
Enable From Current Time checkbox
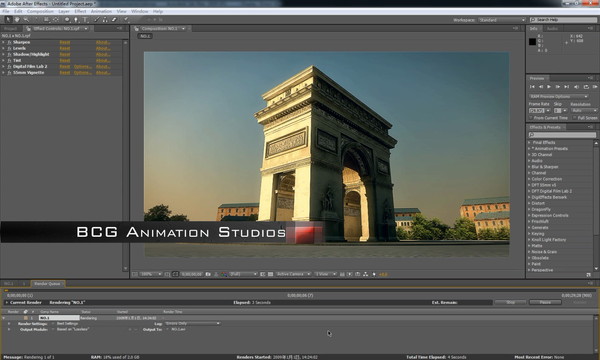[531, 118]
